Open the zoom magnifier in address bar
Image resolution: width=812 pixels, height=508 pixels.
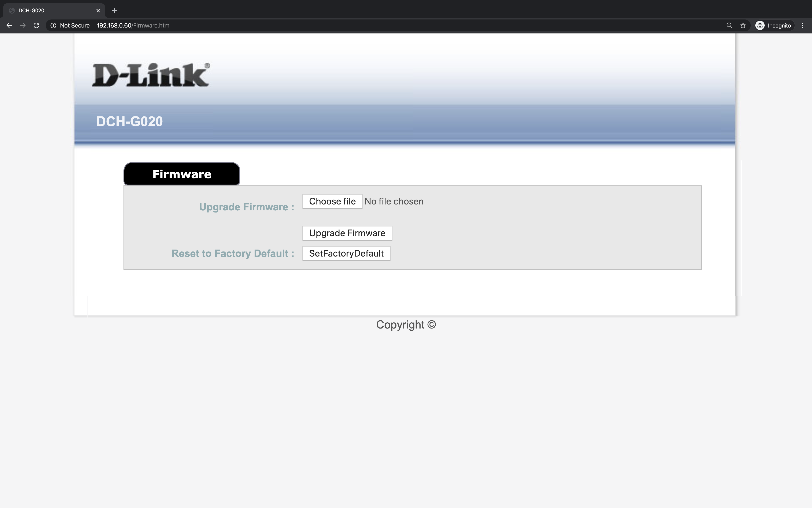click(x=729, y=26)
